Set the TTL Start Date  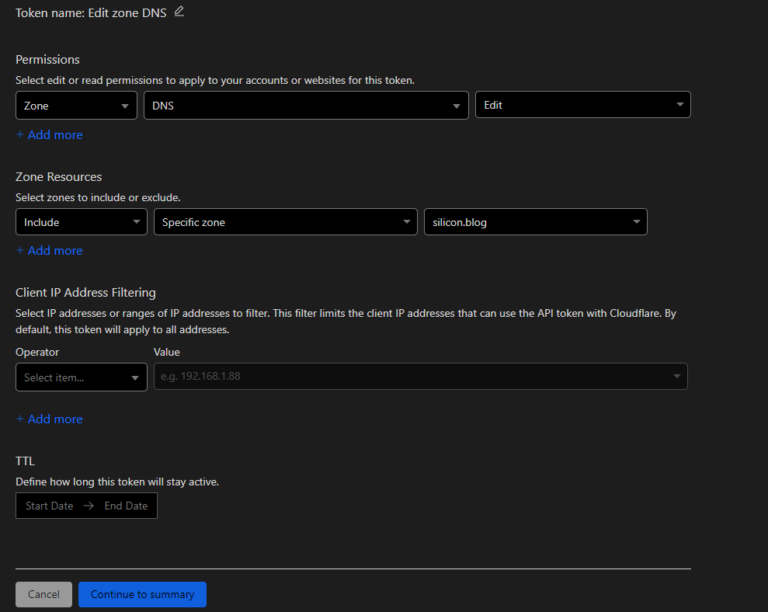click(x=49, y=506)
